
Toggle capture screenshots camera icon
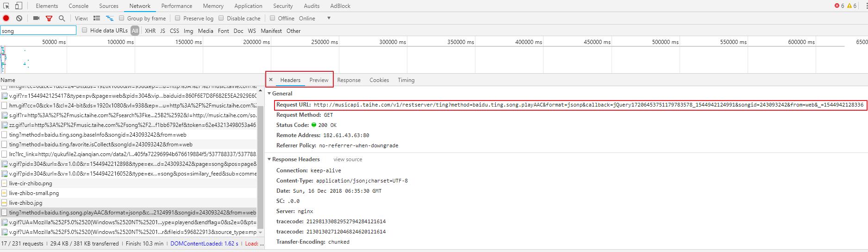36,18
